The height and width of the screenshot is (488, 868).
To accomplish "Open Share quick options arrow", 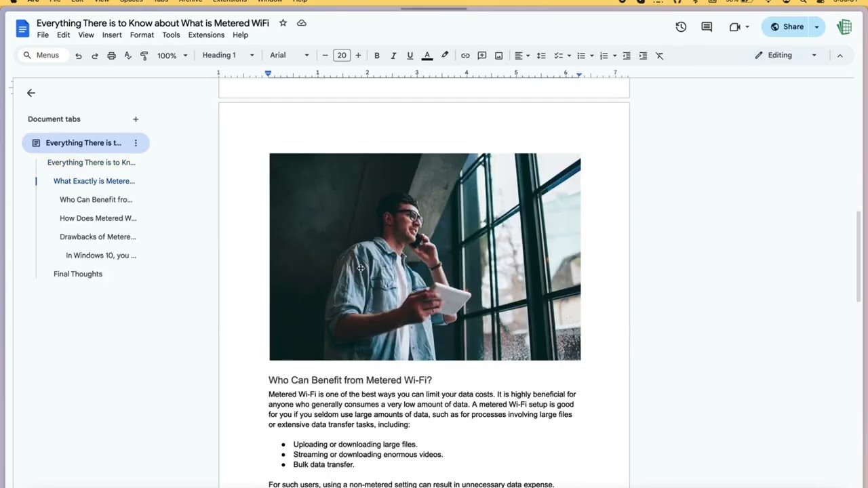I will (817, 27).
